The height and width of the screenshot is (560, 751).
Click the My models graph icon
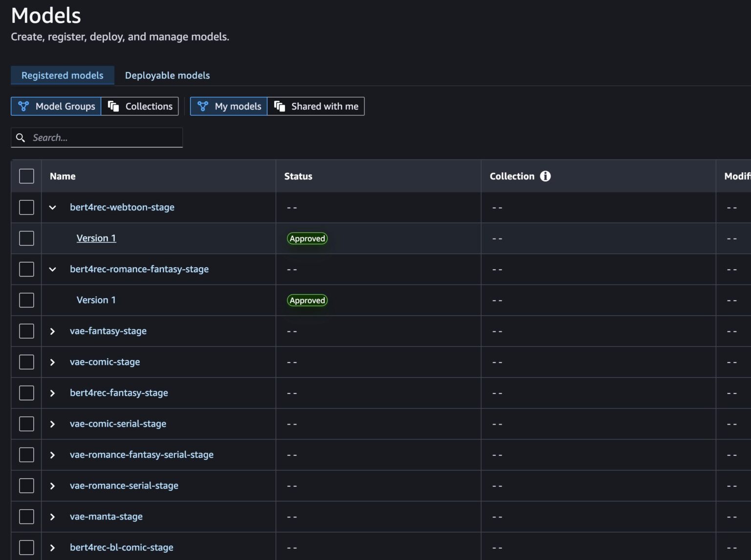click(x=203, y=106)
